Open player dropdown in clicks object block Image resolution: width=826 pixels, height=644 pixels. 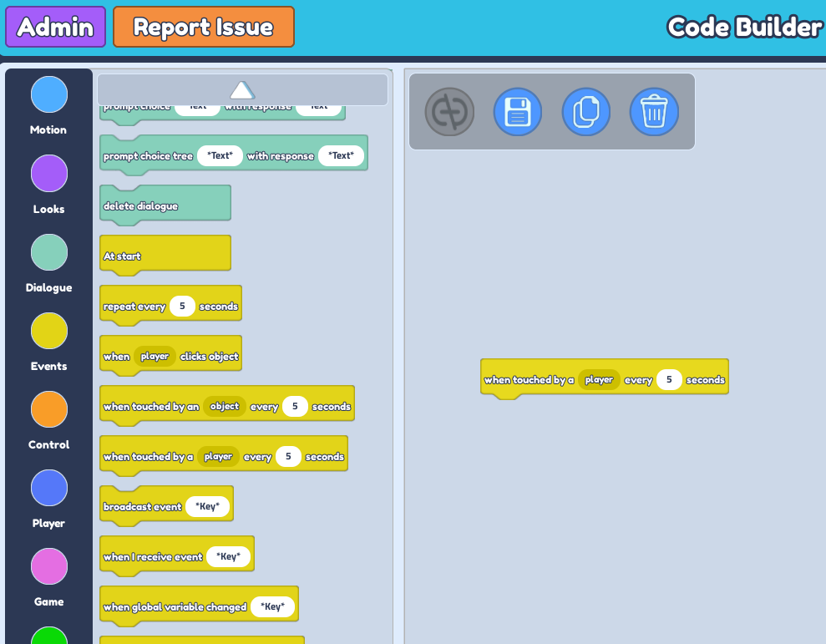(x=155, y=357)
